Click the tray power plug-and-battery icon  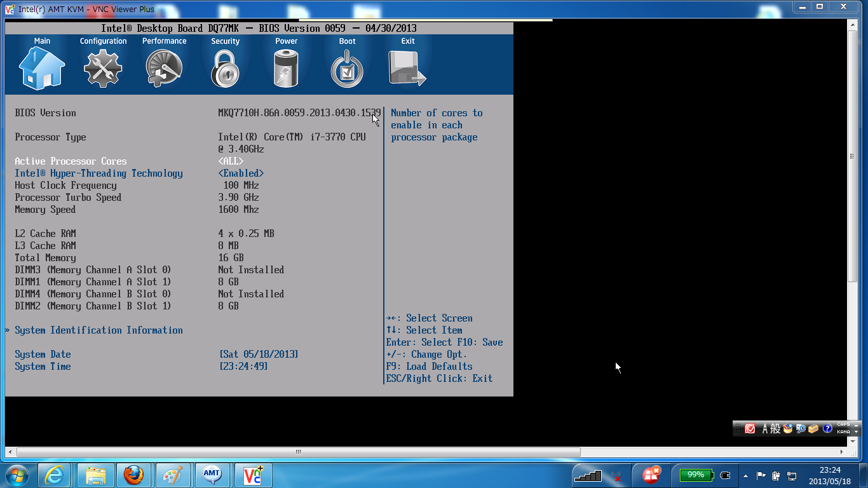click(776, 475)
